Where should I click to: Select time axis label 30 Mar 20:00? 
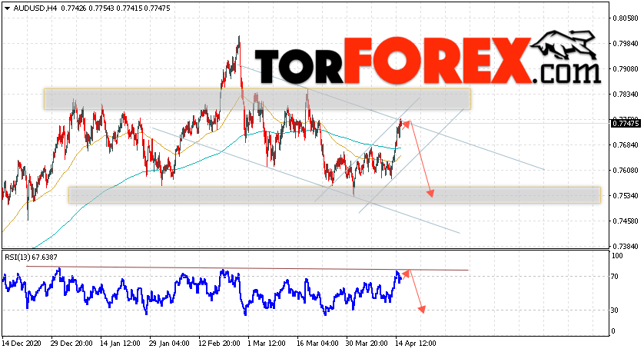tap(367, 344)
